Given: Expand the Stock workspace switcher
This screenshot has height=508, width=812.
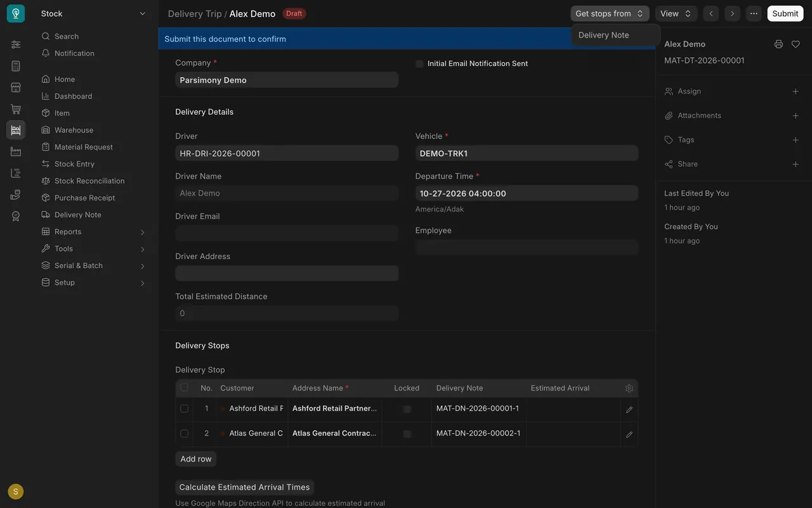Looking at the screenshot, I should (x=93, y=13).
